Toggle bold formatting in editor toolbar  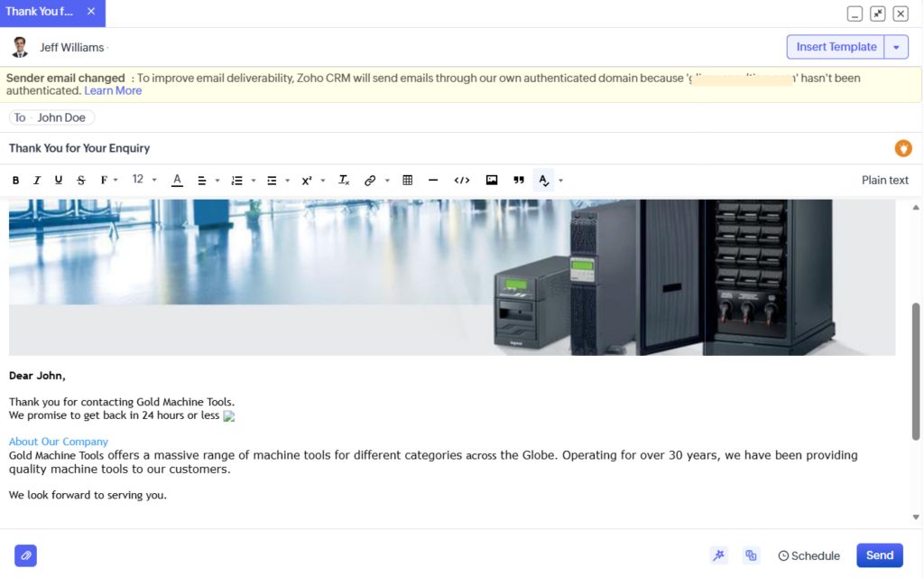(x=16, y=181)
